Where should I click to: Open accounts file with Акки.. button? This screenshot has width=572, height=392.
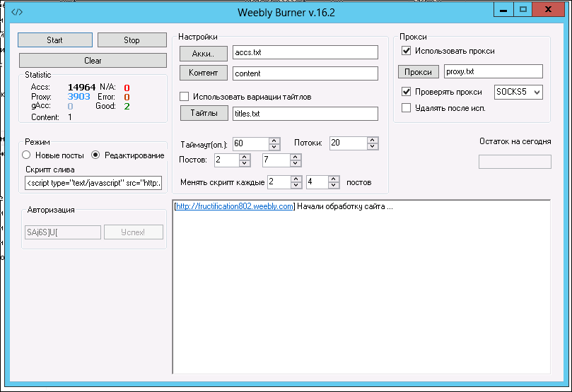(x=204, y=54)
